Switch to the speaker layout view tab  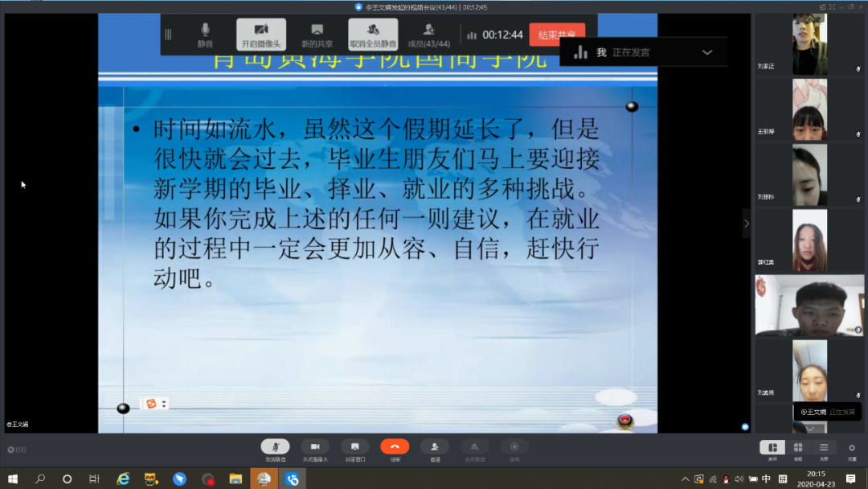[772, 448]
